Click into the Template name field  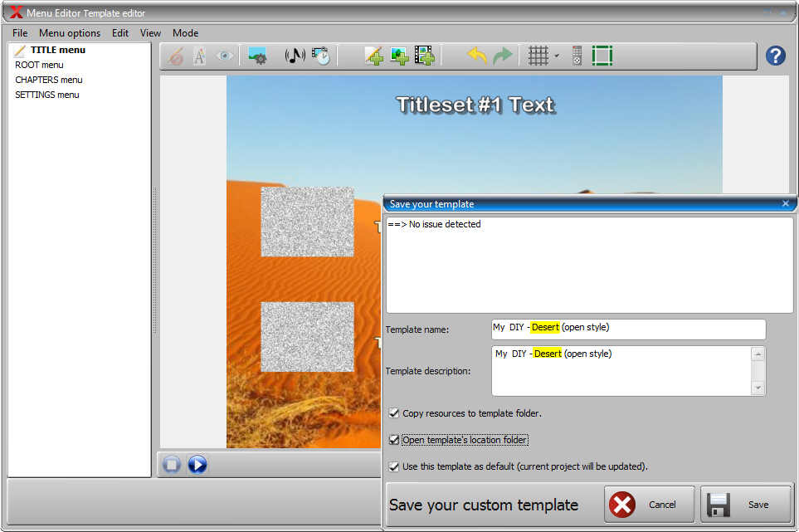[x=628, y=329]
